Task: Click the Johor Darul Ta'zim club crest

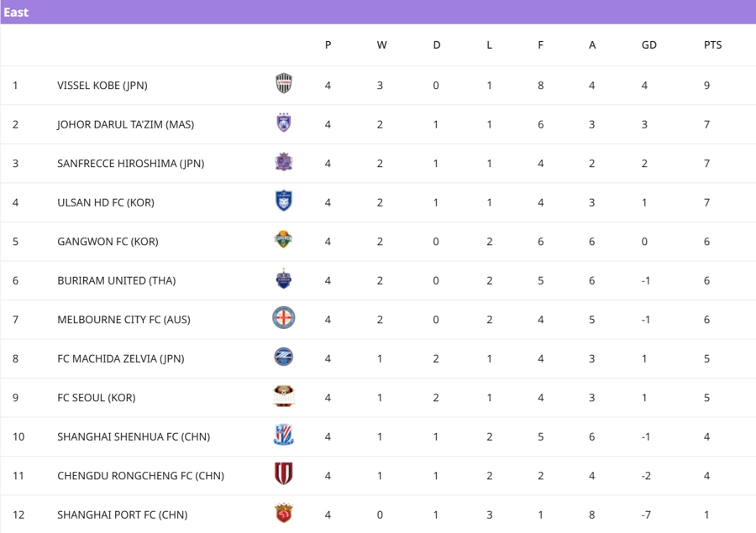Action: click(284, 123)
